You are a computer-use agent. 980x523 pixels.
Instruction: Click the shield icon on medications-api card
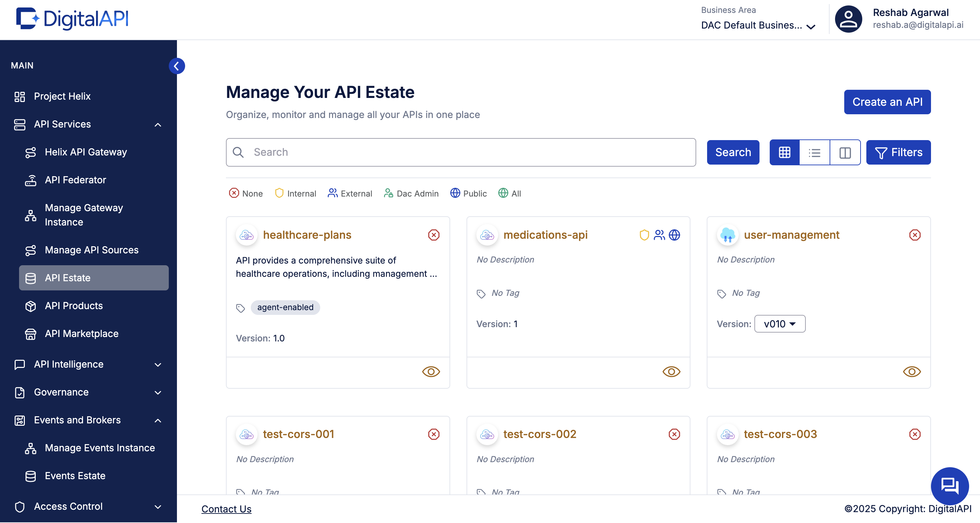point(644,235)
